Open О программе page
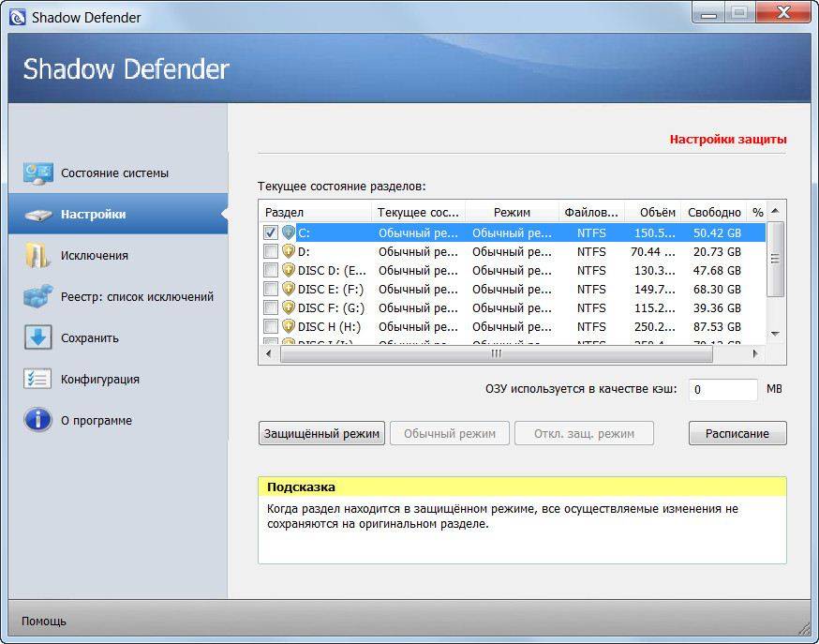Screen dimensions: 819x644 pyautogui.click(x=118, y=421)
